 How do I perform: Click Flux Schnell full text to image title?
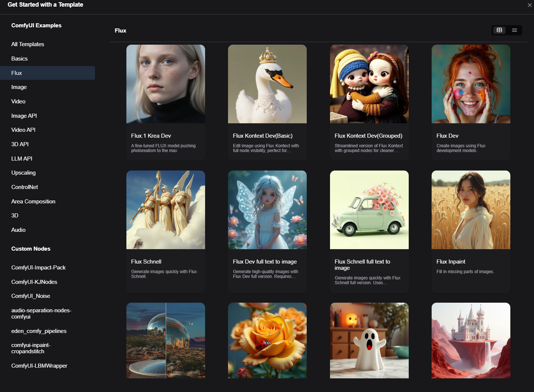coord(363,265)
